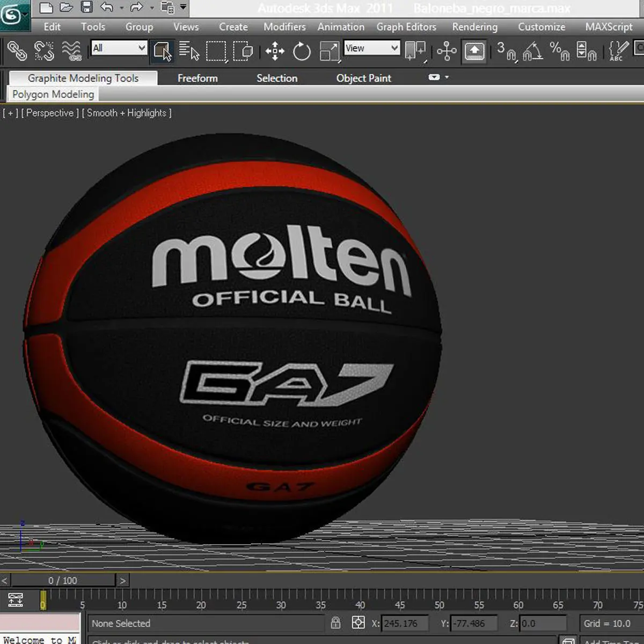Click the ribbon minimize toggle icon
This screenshot has width=644, height=644.
(434, 77)
